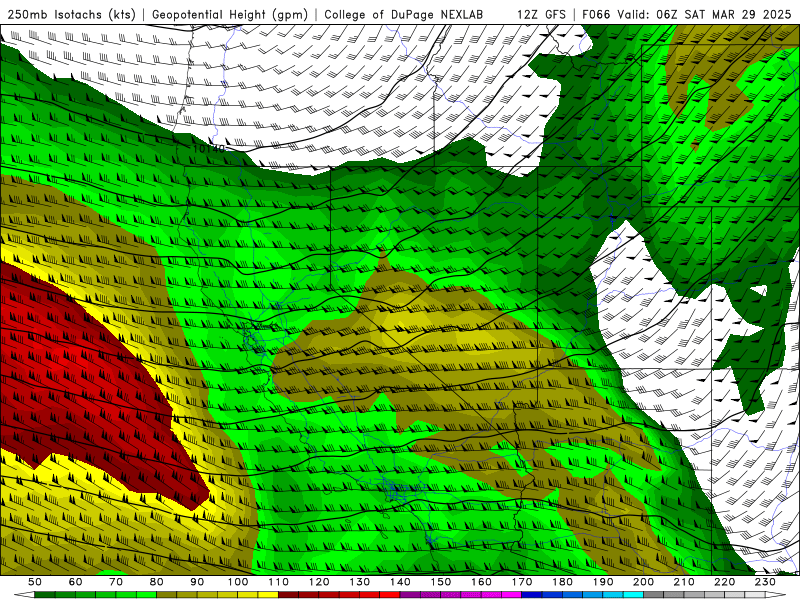The image size is (800, 600).
Task: Click the legend value "140"
Action: point(401,582)
